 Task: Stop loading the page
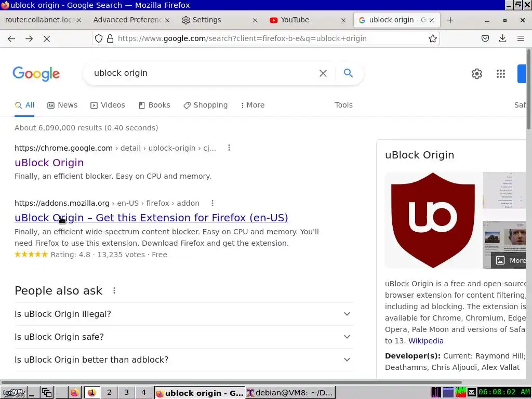point(47,38)
